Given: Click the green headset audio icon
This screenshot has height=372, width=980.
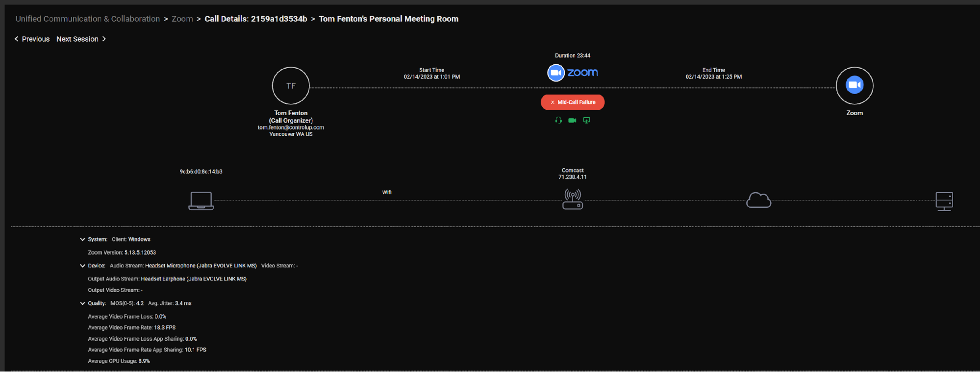Looking at the screenshot, I should pos(558,120).
